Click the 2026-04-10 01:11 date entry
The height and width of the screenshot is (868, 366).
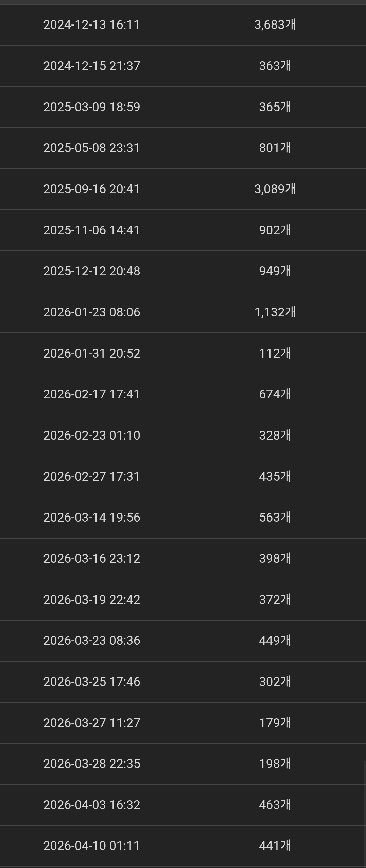click(x=91, y=846)
